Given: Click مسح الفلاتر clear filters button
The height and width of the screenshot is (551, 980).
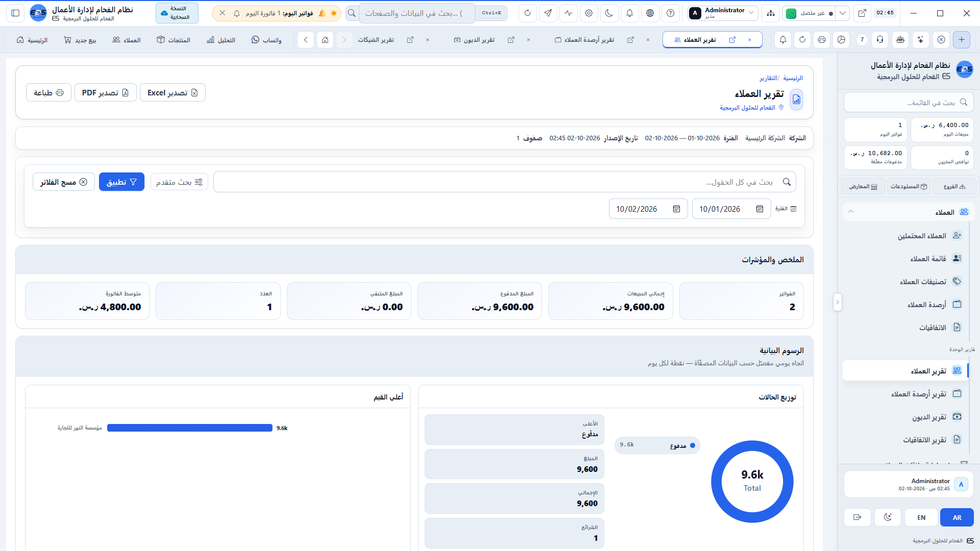Looking at the screenshot, I should click(x=64, y=182).
